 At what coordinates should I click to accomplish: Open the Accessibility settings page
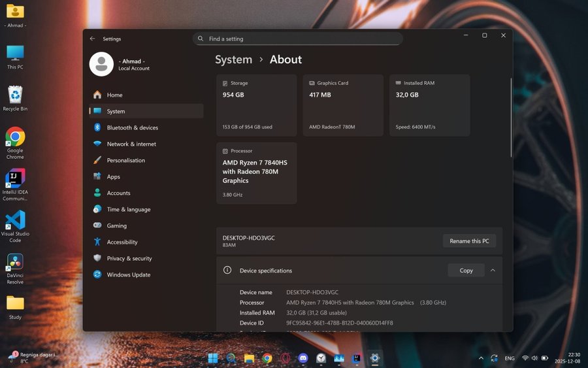[x=122, y=242]
